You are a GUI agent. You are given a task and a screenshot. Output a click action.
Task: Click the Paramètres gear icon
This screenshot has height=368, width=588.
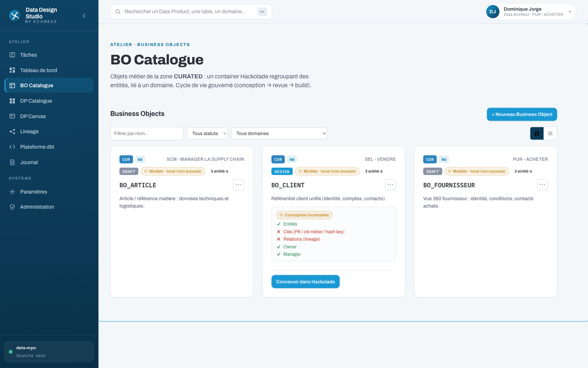point(12,192)
